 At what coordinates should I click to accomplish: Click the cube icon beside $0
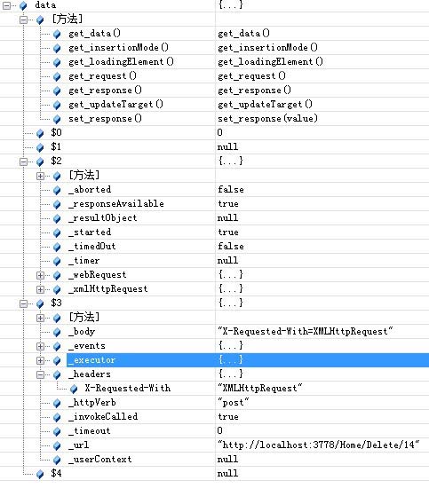pos(40,133)
